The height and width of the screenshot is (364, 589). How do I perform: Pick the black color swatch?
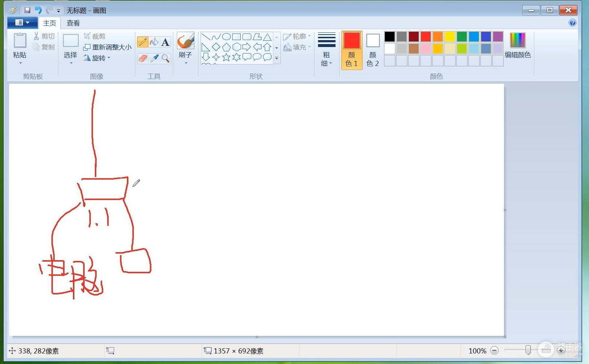390,36
